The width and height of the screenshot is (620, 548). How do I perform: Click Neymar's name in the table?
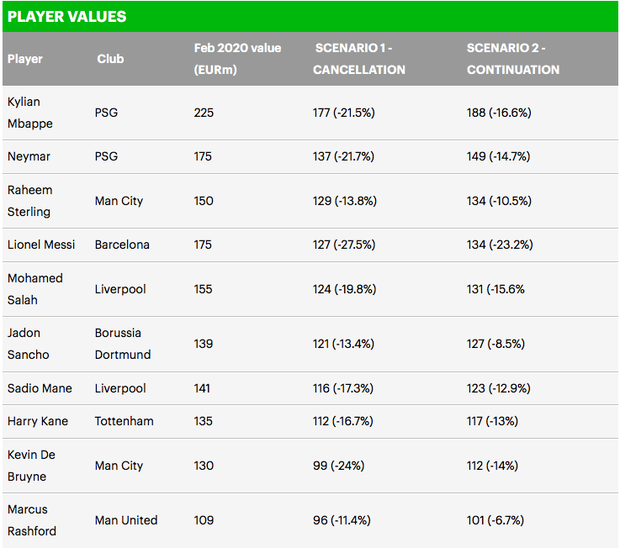pyautogui.click(x=30, y=156)
